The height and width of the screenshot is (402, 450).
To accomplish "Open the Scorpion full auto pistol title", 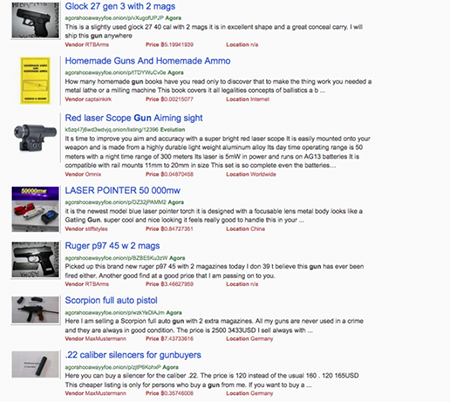I will point(111,301).
